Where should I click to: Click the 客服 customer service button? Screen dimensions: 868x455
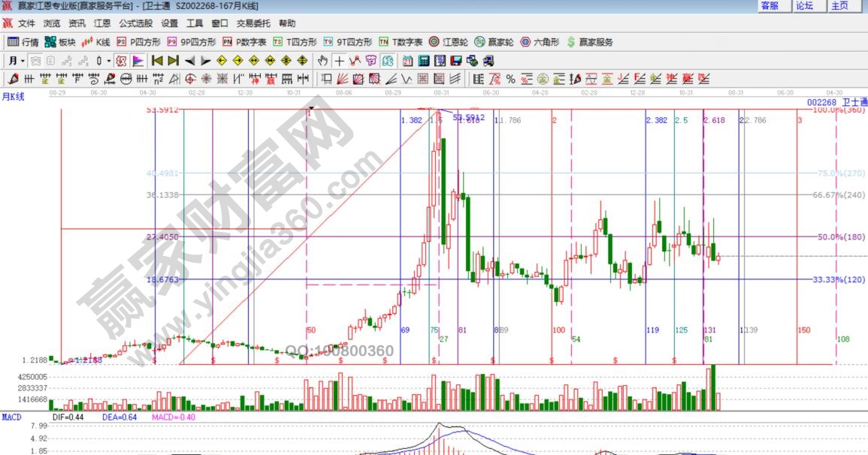tap(770, 6)
